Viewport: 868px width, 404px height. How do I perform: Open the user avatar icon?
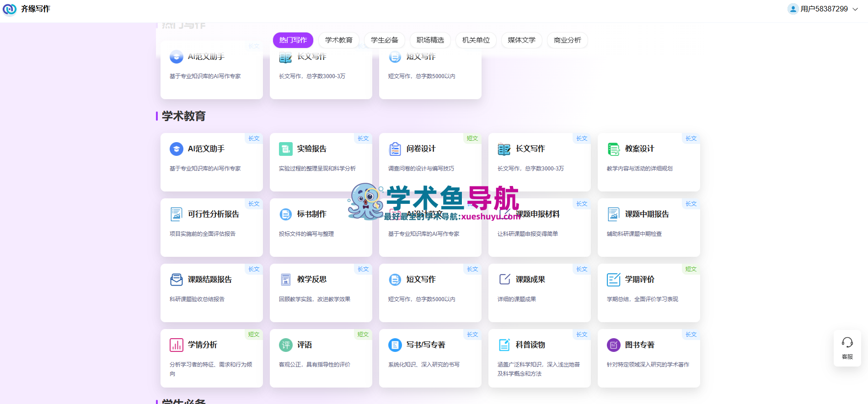point(793,9)
